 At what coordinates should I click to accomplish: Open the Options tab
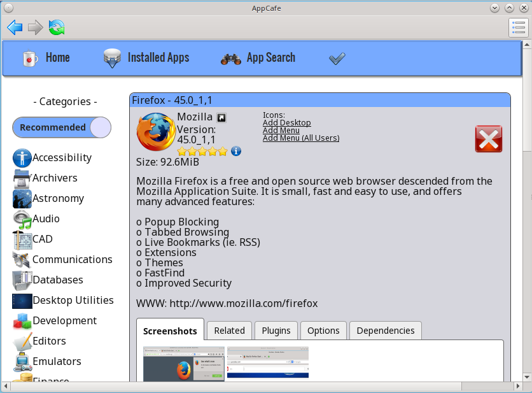(323, 331)
